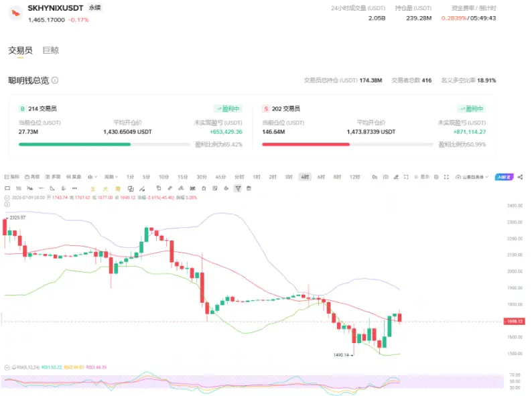Click the pencil edit icon in top toolbar

[396, 177]
